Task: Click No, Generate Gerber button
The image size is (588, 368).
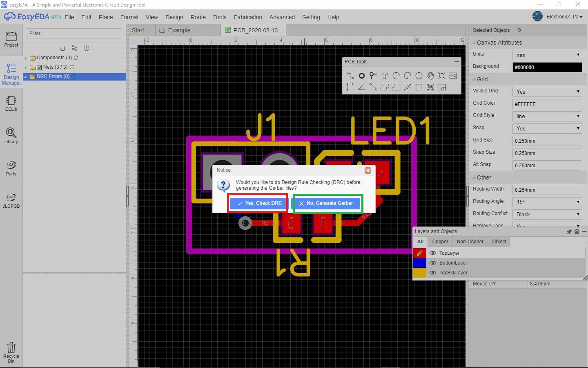Action: click(325, 203)
